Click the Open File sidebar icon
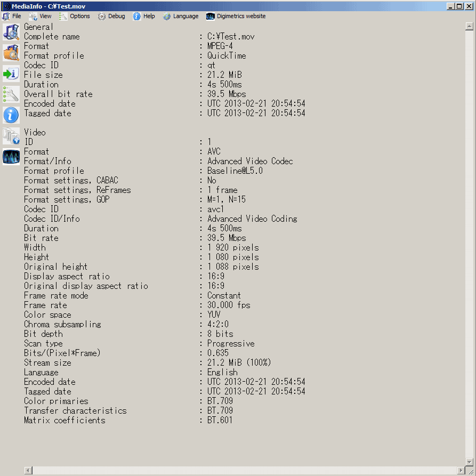The width and height of the screenshot is (476, 476). click(11, 32)
